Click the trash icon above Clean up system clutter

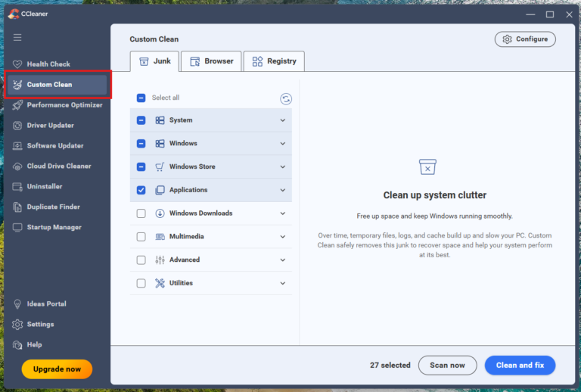click(x=427, y=166)
